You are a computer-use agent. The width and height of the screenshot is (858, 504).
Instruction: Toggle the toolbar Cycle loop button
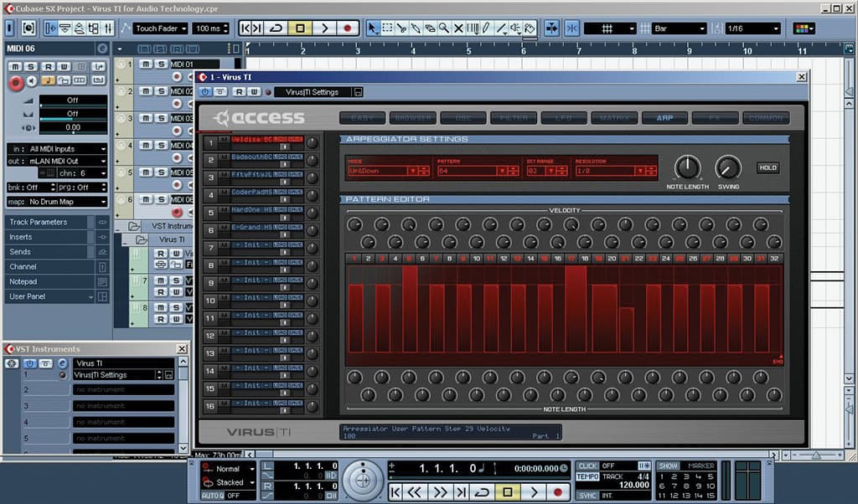(277, 28)
